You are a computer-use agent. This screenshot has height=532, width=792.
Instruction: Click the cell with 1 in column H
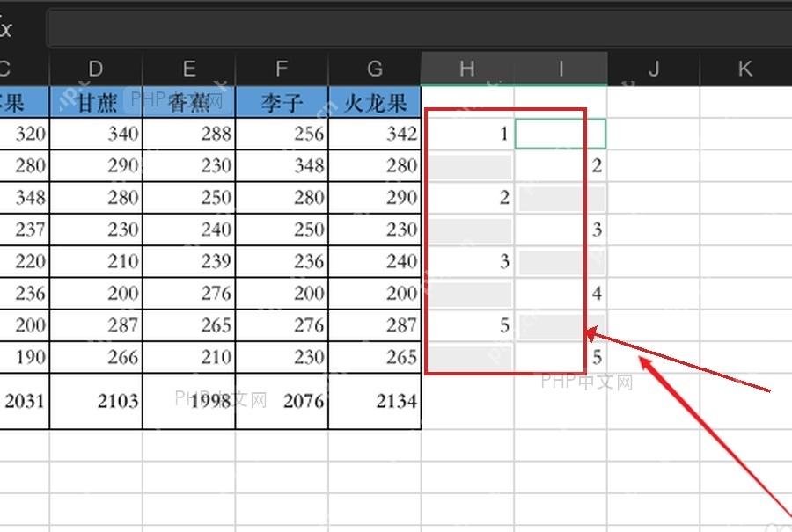click(468, 134)
